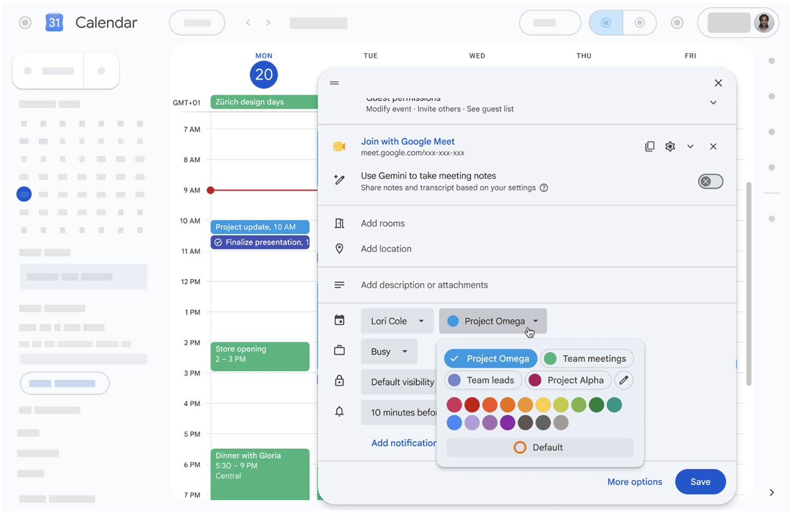
Task: Expand the guest permissions section
Action: tap(713, 103)
